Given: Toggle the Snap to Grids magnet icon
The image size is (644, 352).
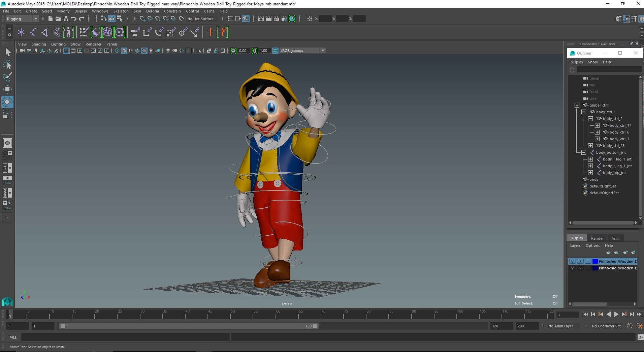Looking at the screenshot, I should pos(142,19).
